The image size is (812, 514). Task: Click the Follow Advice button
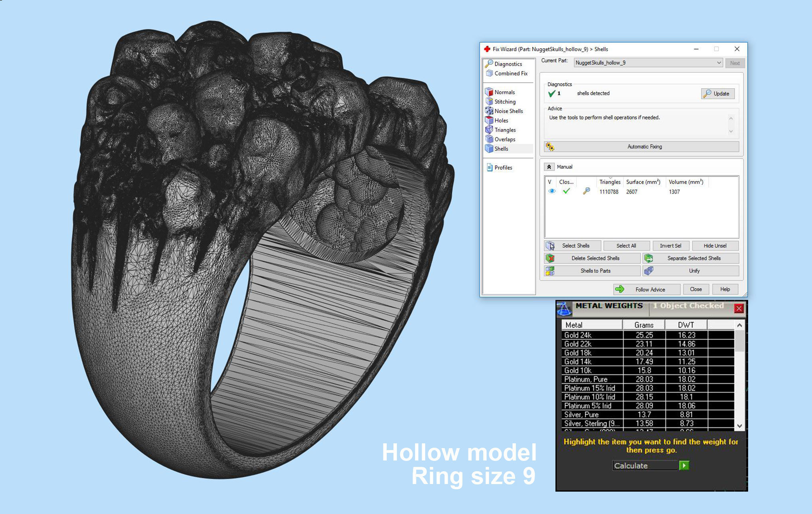[x=646, y=290]
